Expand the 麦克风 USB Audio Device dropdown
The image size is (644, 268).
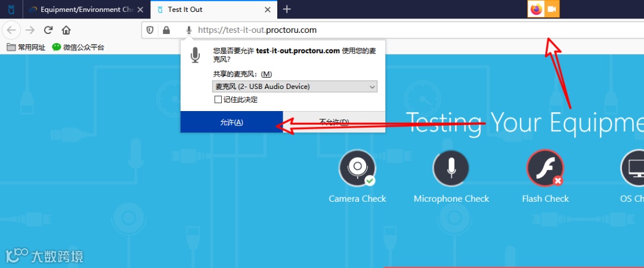pyautogui.click(x=295, y=87)
